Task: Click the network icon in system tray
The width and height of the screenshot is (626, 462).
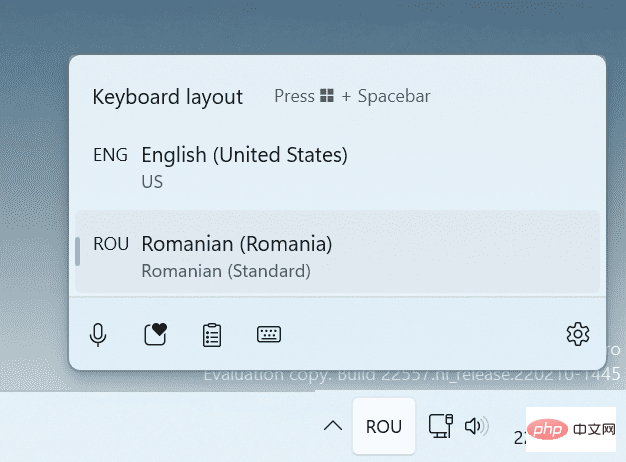Action: [439, 426]
